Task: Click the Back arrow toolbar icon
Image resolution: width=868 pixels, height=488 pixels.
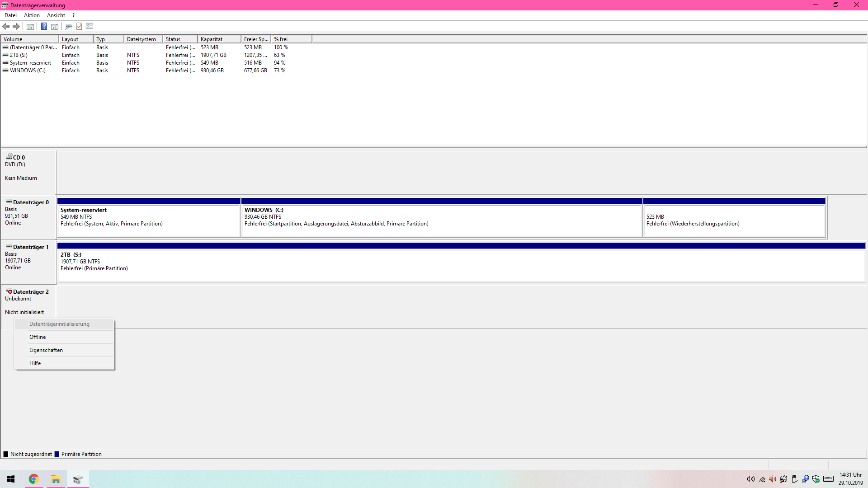Action: click(x=6, y=27)
